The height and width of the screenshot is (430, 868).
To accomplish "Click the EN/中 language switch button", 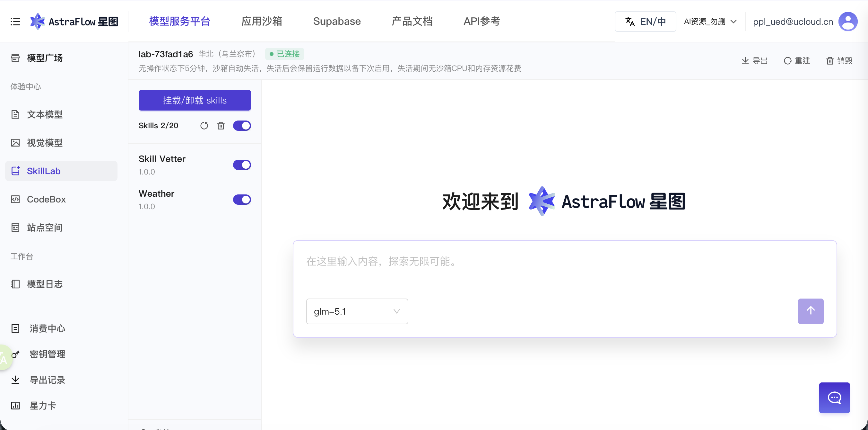I will tap(645, 22).
